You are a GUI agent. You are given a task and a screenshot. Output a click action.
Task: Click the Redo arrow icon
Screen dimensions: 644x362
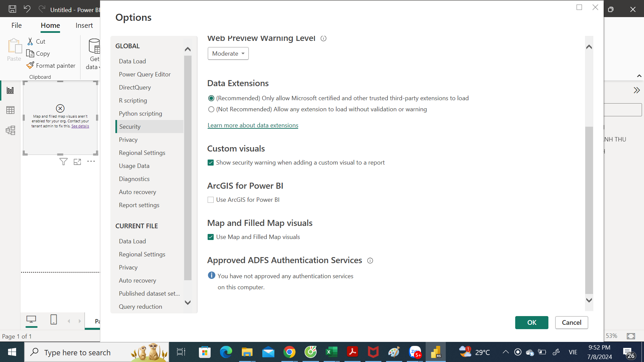pyautogui.click(x=42, y=9)
